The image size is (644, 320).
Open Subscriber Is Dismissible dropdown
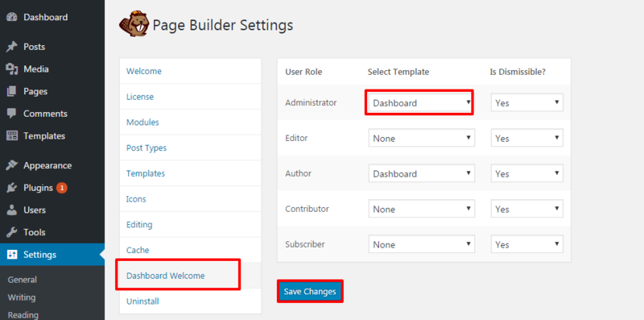527,244
